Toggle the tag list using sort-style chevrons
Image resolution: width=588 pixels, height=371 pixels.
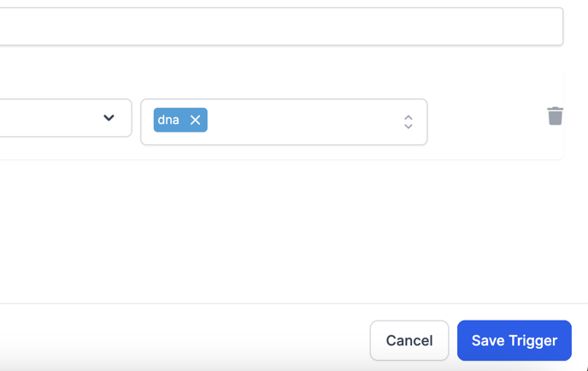409,122
